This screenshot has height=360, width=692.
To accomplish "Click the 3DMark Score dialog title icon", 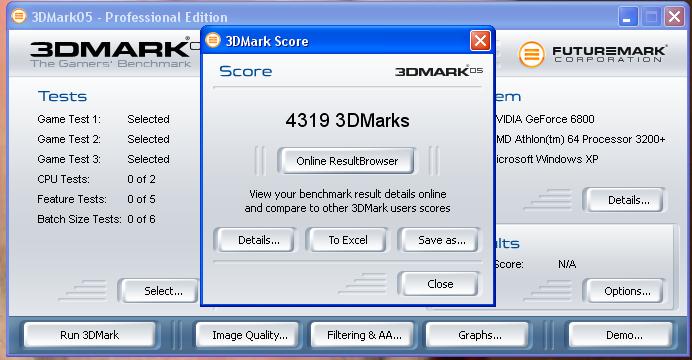I will click(x=213, y=41).
